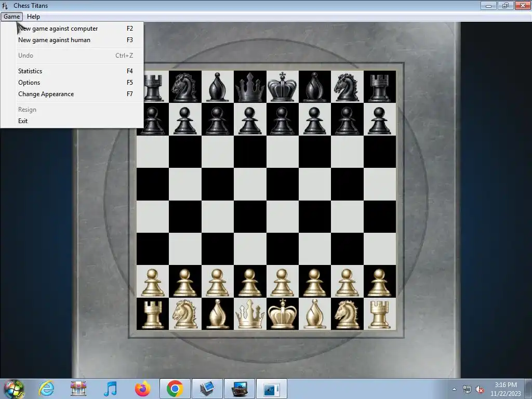Click the network tray icon
Screen dimensions: 532x399
tap(467, 390)
